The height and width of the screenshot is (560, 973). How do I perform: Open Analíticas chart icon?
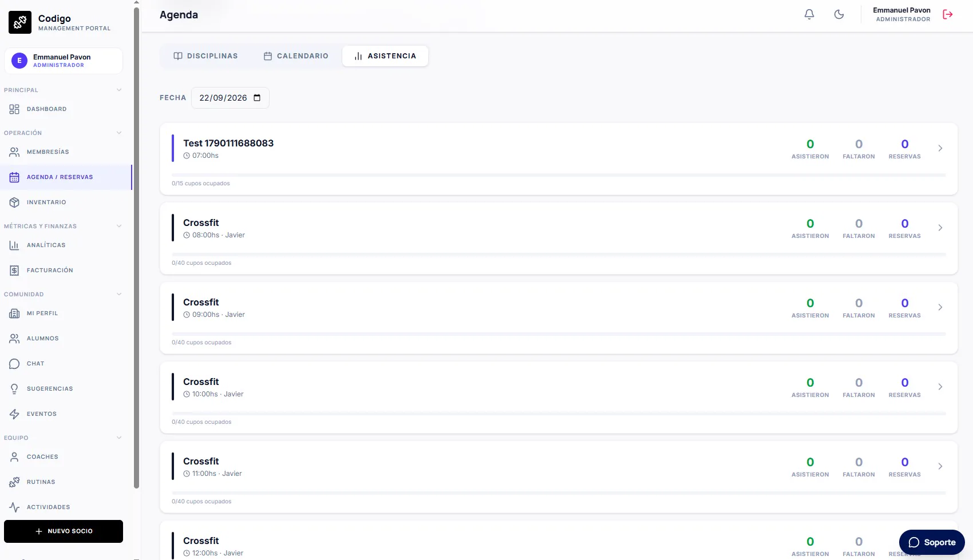(14, 245)
